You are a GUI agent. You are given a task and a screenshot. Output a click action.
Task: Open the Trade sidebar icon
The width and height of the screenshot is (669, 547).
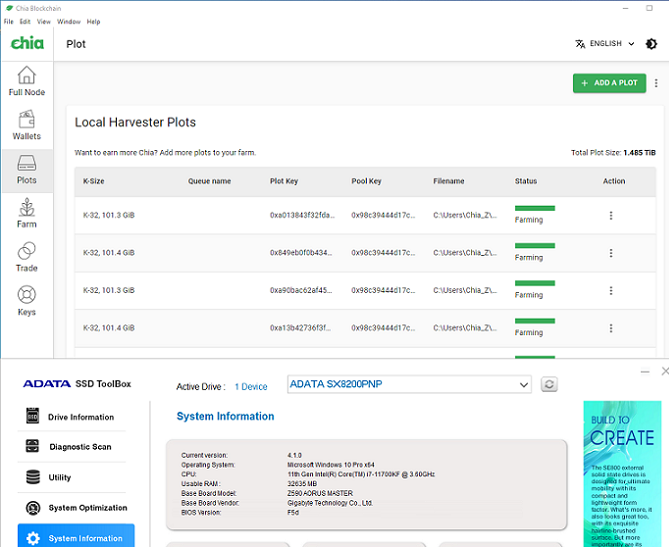pos(27,257)
